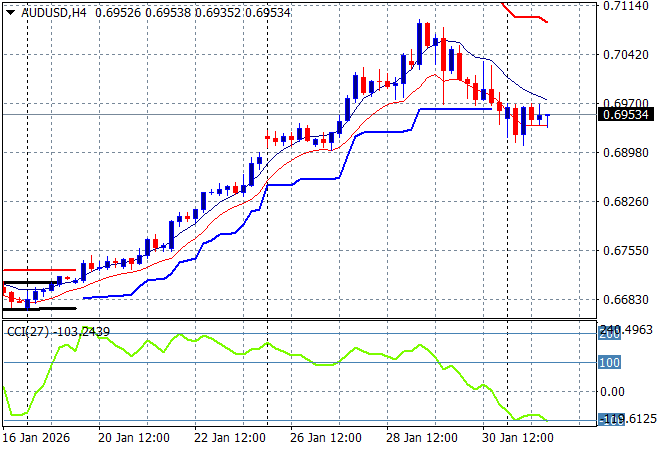
Task: Click the CCI 100 level label
Action: (x=609, y=362)
